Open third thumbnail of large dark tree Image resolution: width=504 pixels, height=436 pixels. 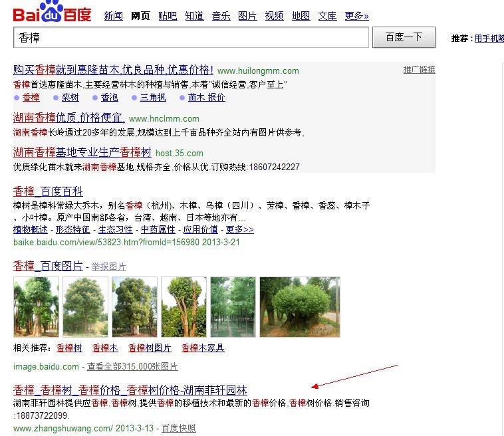(x=135, y=307)
